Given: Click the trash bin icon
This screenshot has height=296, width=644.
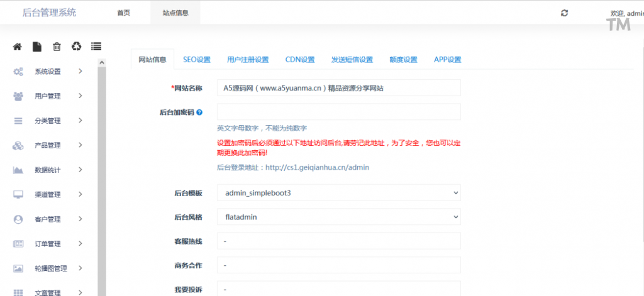Looking at the screenshot, I should [x=57, y=47].
